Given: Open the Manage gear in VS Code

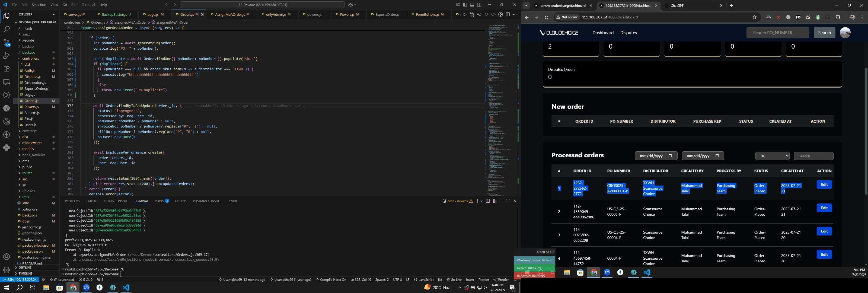Looking at the screenshot, I should pos(7,270).
